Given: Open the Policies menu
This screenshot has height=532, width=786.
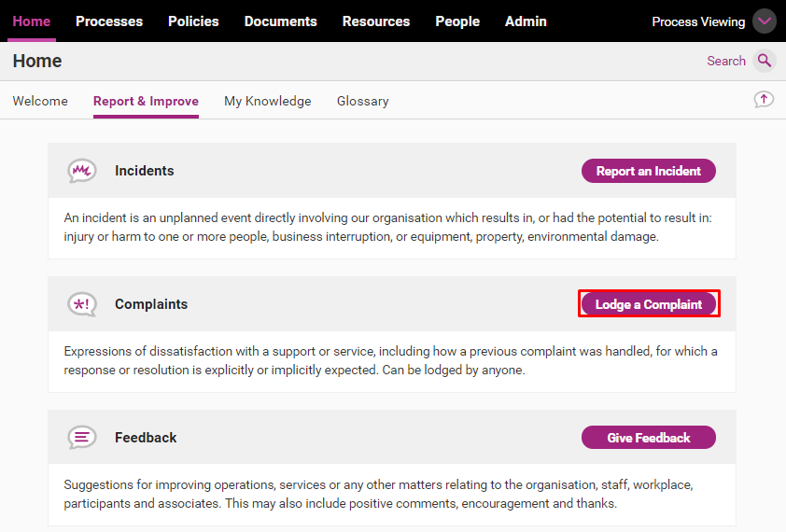Looking at the screenshot, I should click(x=193, y=21).
